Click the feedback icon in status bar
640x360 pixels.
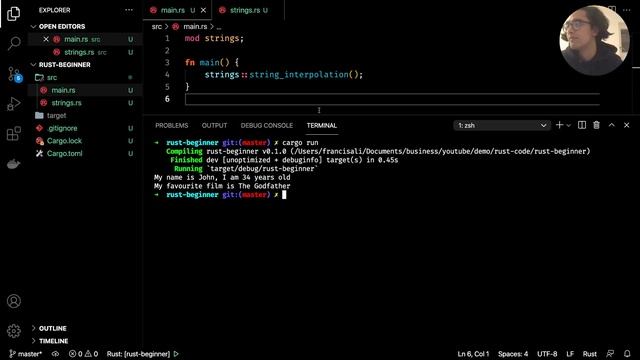pos(610,354)
